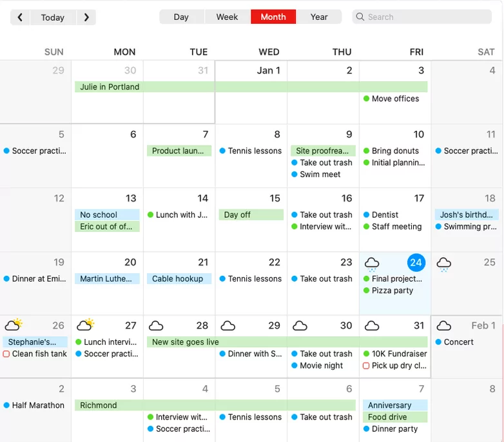Select the Martin Luther King event

[107, 278]
